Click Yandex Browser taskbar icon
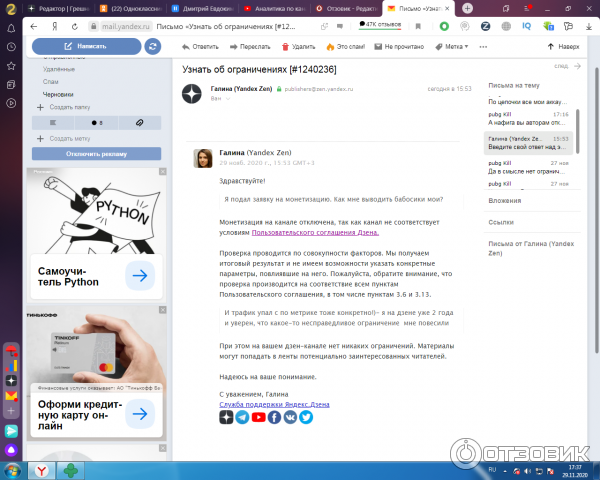The width and height of the screenshot is (600, 480). tap(42, 471)
